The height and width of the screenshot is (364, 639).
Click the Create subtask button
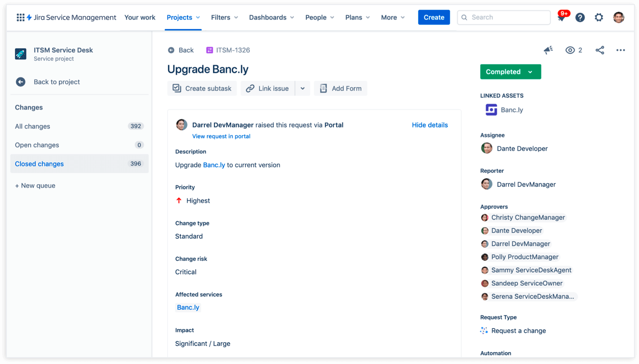point(202,88)
